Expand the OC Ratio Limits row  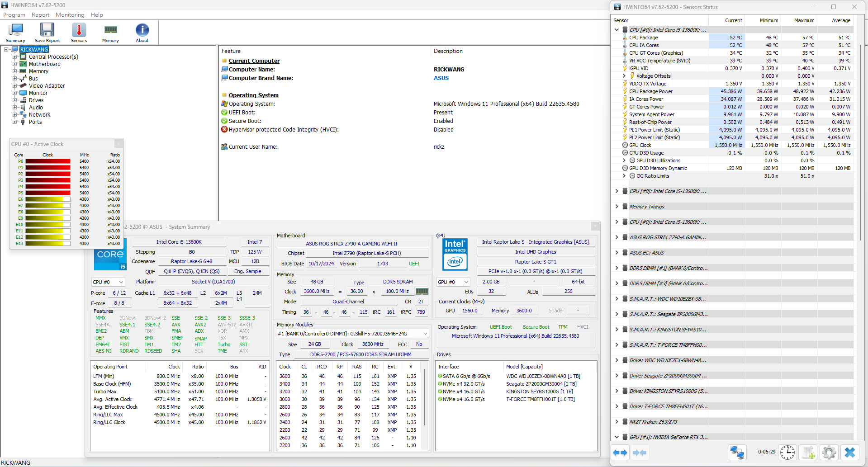click(x=624, y=176)
